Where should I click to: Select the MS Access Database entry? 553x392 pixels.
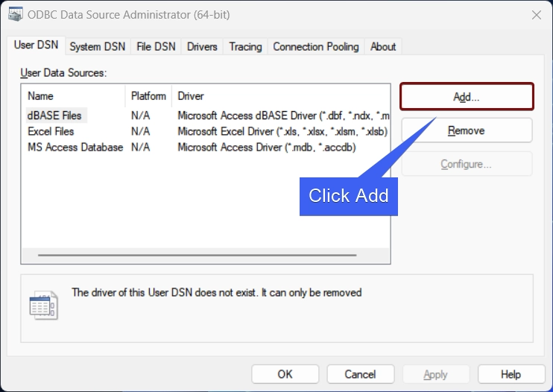click(x=75, y=147)
